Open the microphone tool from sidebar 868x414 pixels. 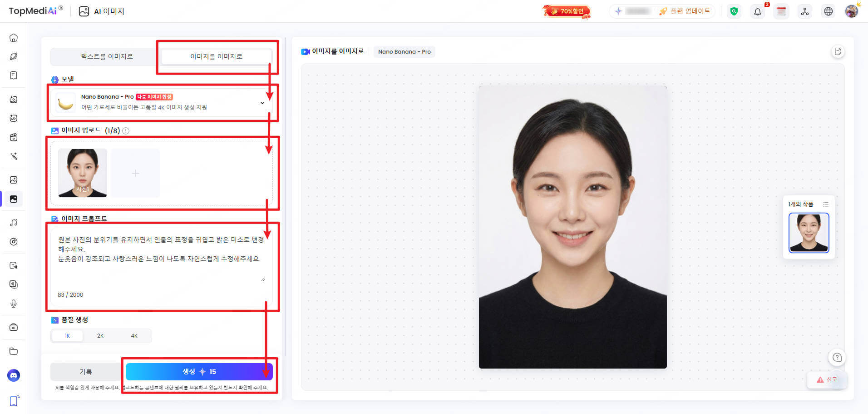(x=13, y=304)
